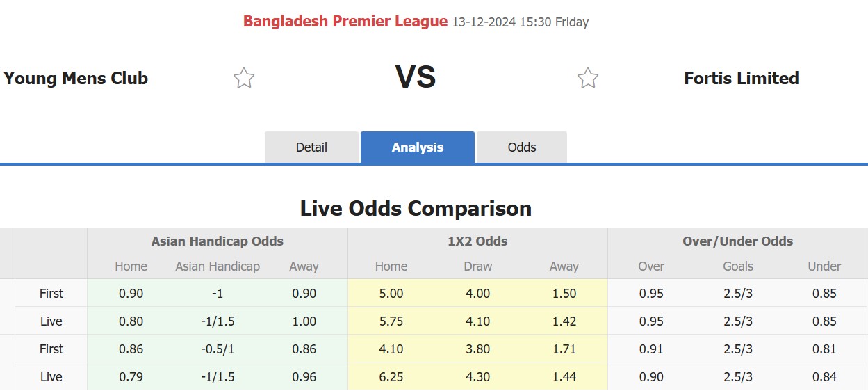Open Fortis Limited team page
Screen dimensions: 868x391
pos(742,78)
